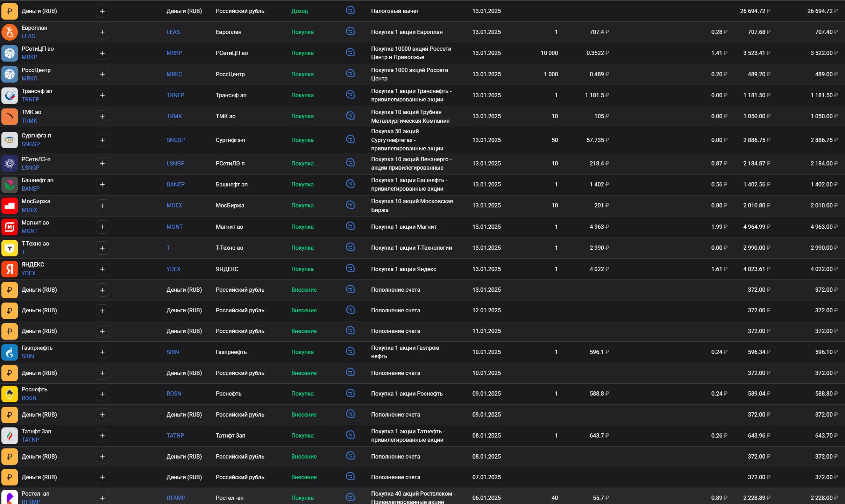
Task: Click the plus button for ЯНДЕКС YDEX
Action: 102,269
